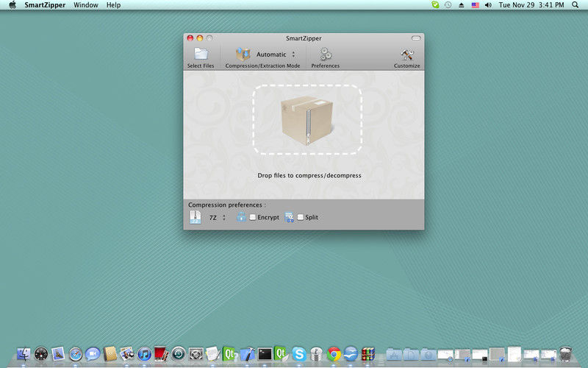
Task: Click the date and time in the menu bar
Action: [x=531, y=5]
